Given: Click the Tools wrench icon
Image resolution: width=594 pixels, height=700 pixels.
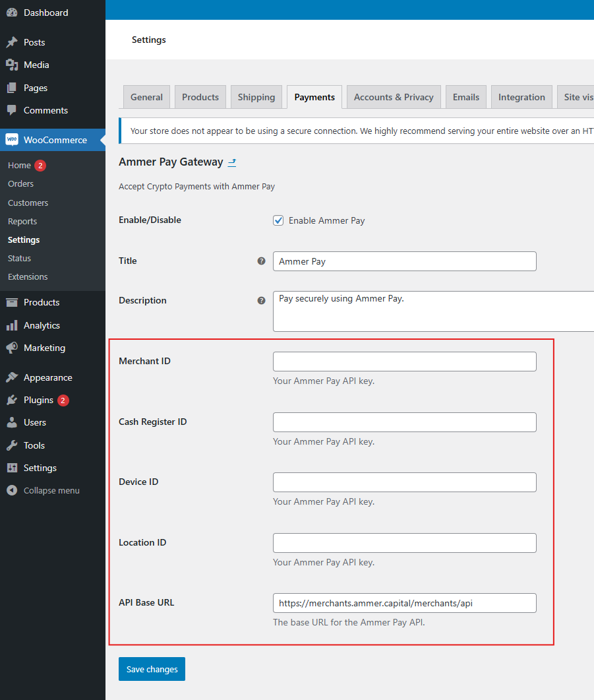Looking at the screenshot, I should coord(12,445).
